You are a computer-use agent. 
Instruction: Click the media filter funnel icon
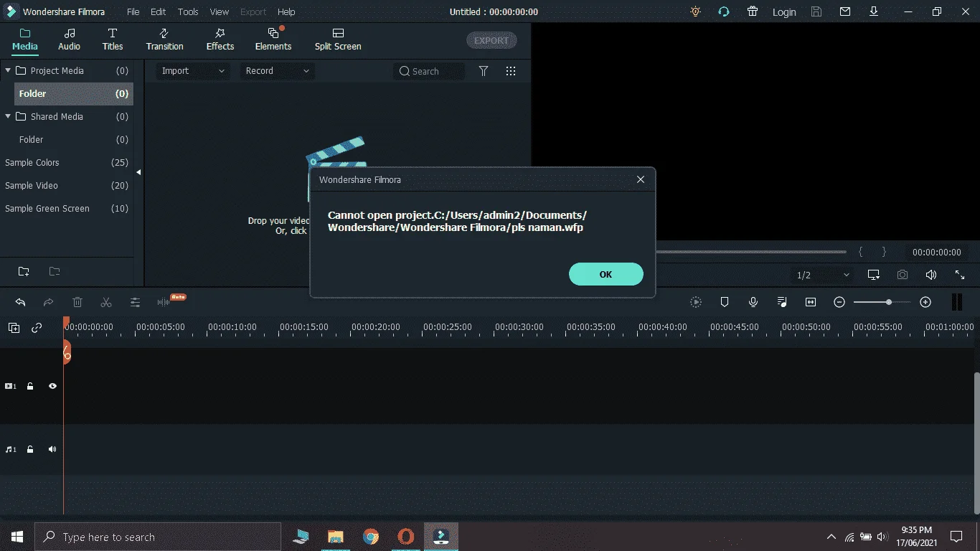484,71
